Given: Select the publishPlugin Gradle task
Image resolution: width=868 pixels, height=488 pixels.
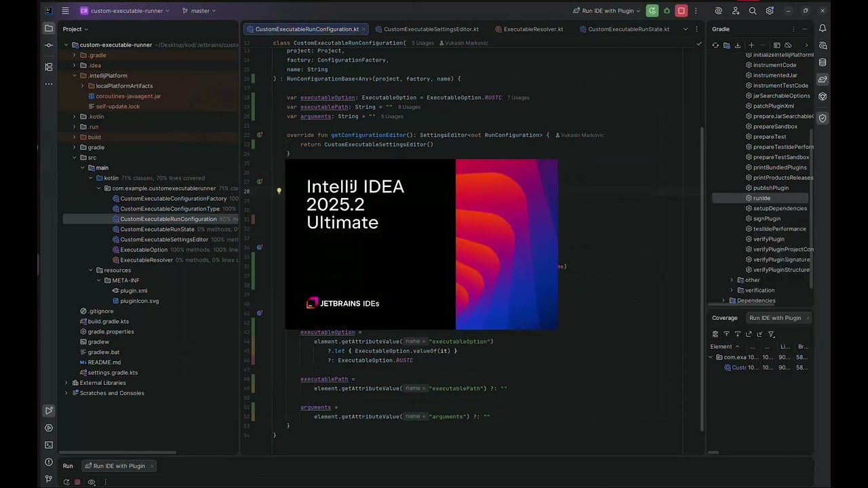Looking at the screenshot, I should [x=770, y=188].
